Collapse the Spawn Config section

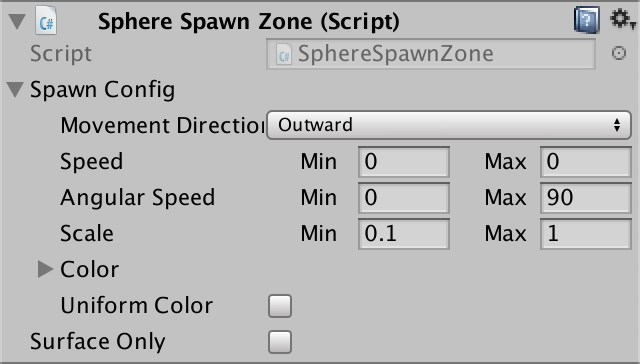point(15,89)
